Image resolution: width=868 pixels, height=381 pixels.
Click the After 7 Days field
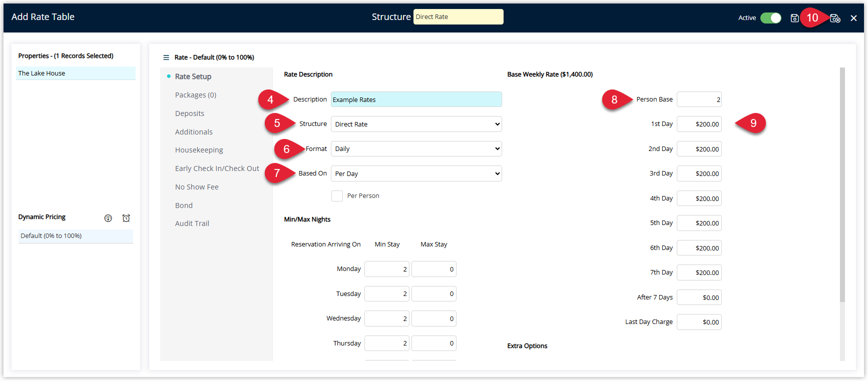click(x=699, y=297)
